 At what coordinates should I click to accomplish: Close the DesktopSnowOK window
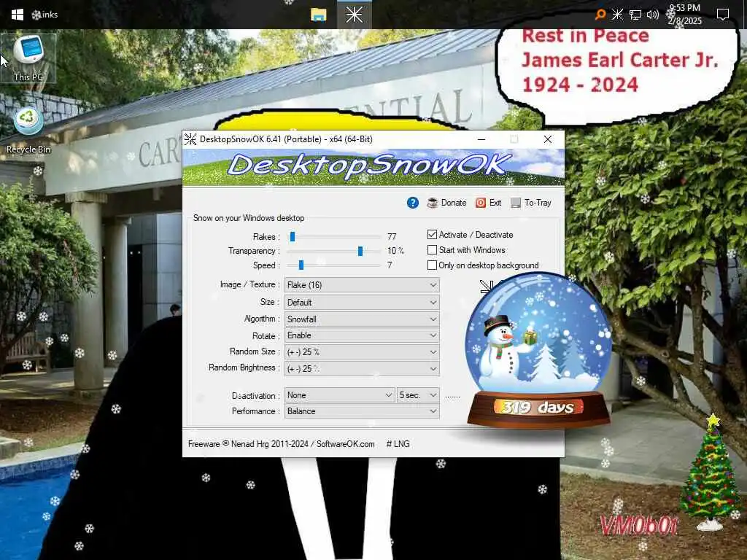coord(548,139)
